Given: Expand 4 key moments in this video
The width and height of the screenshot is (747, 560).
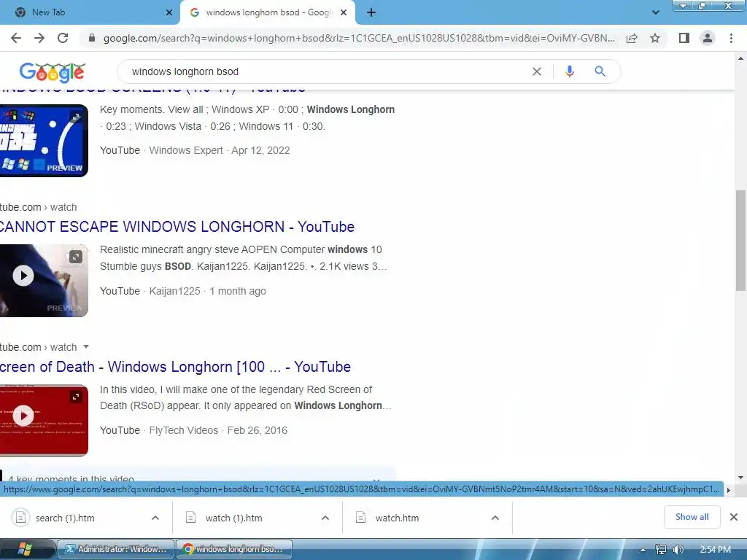Looking at the screenshot, I should [x=198, y=478].
